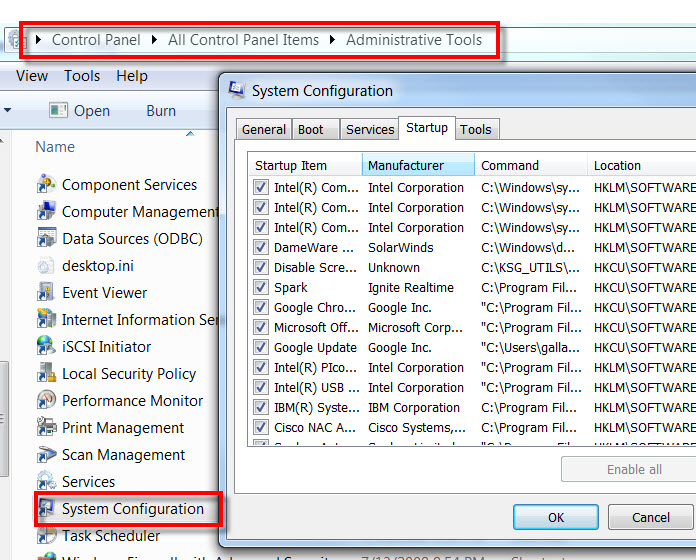The width and height of the screenshot is (696, 560).
Task: Disable the Google Update startup checkbox
Action: (x=261, y=347)
